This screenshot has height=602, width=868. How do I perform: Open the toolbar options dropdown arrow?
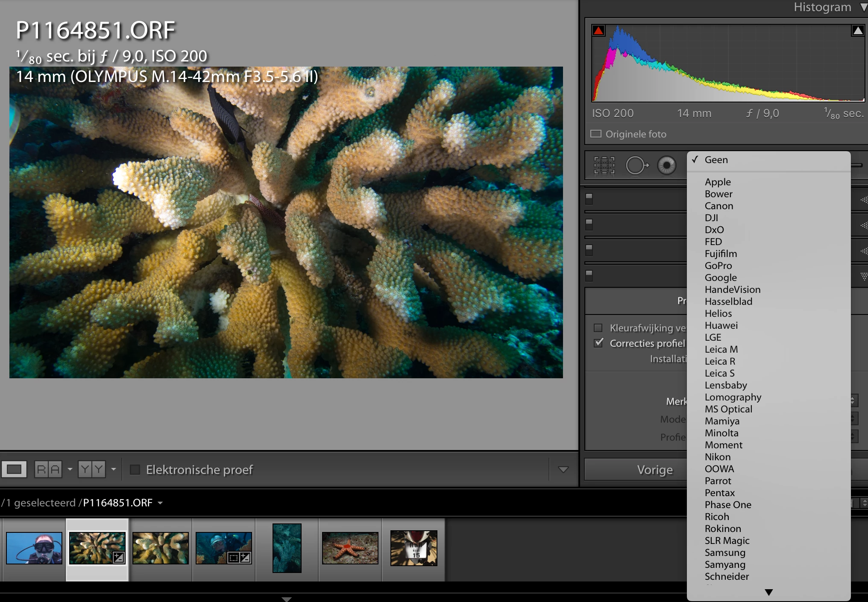pyautogui.click(x=563, y=470)
